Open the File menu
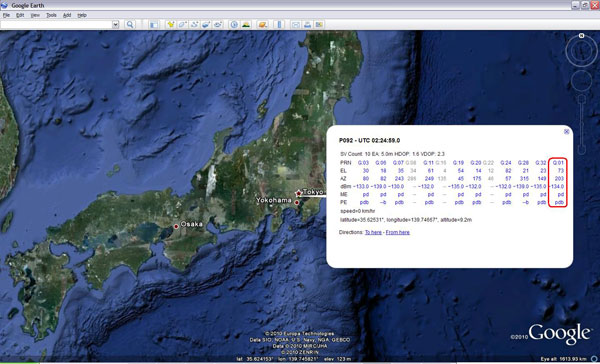Screen dimensions: 600x364 (x=6, y=15)
